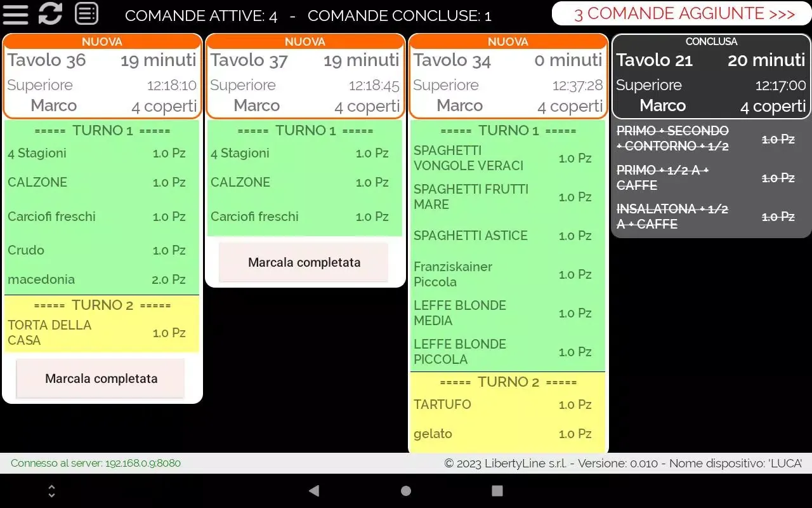This screenshot has width=812, height=508.
Task: Tap the refresh sync icon
Action: pos(50,14)
